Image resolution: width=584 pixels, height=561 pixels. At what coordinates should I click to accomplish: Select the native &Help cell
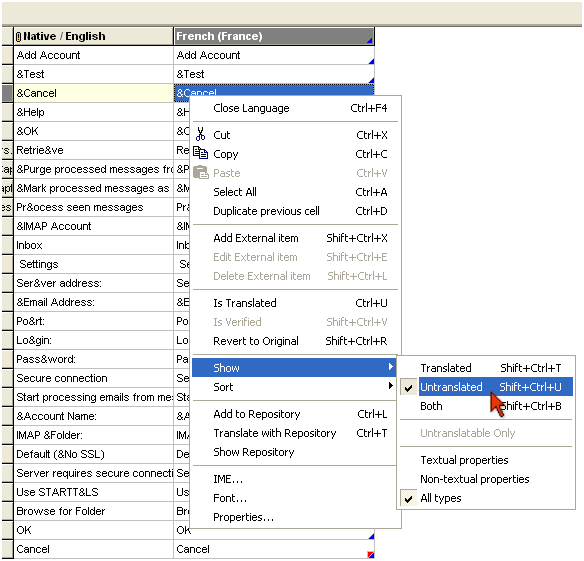click(x=93, y=112)
